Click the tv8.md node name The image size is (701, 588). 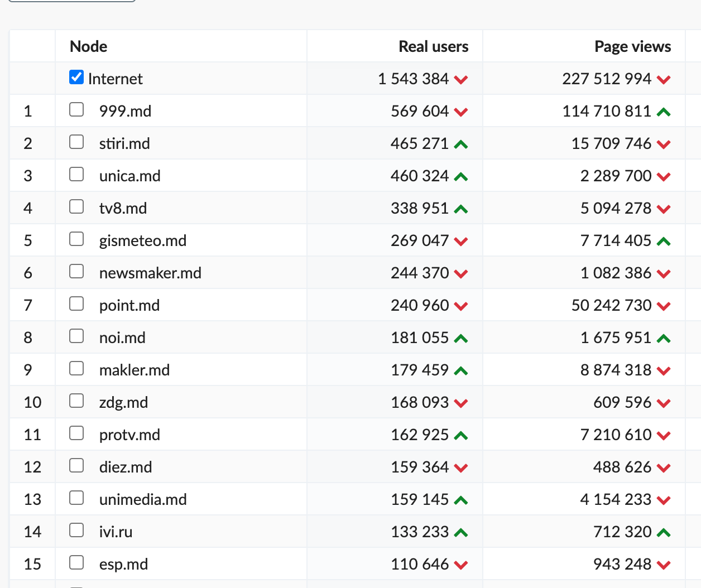pyautogui.click(x=123, y=208)
